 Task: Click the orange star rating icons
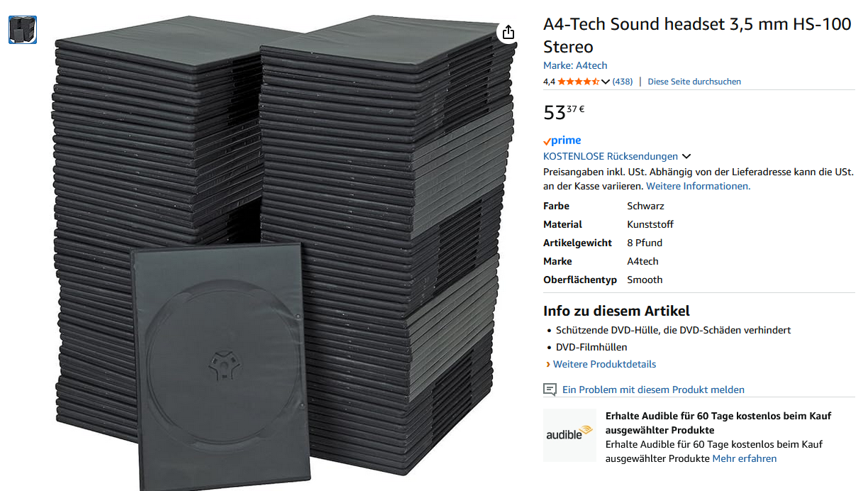pyautogui.click(x=578, y=82)
